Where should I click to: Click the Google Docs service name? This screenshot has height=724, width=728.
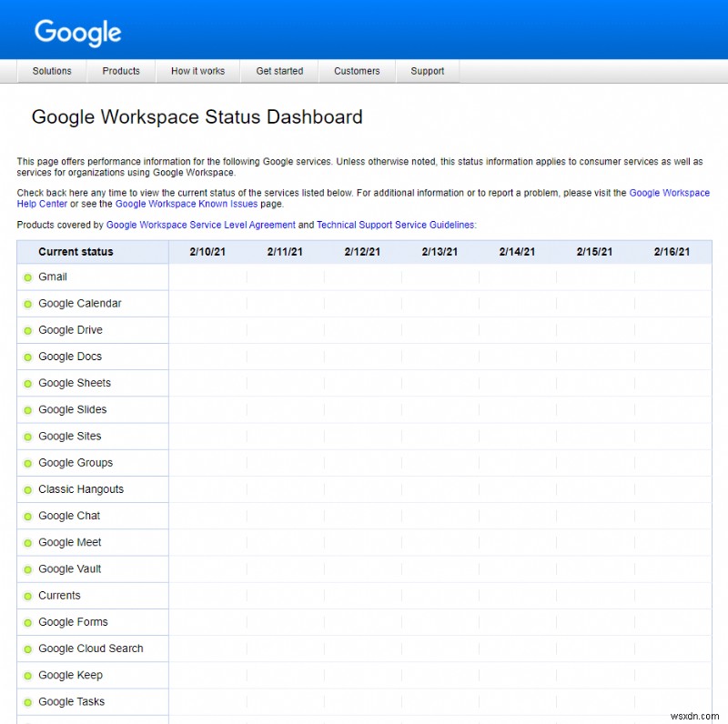(70, 356)
